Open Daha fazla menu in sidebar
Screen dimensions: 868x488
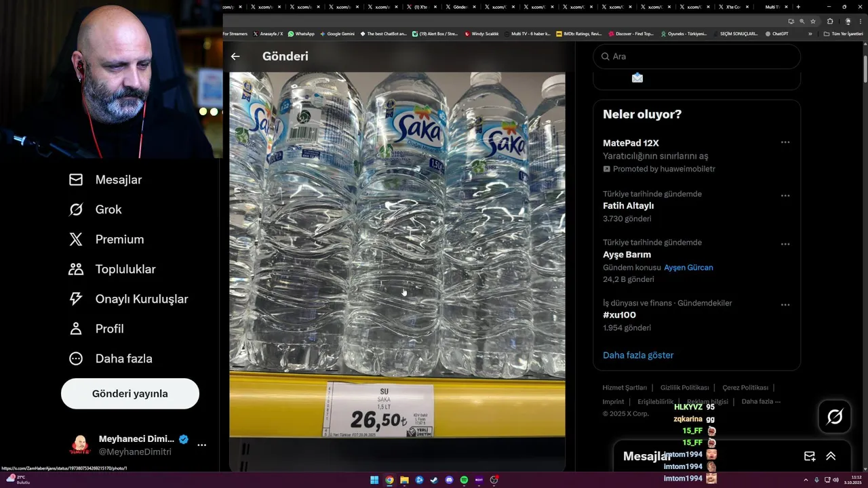coord(110,359)
